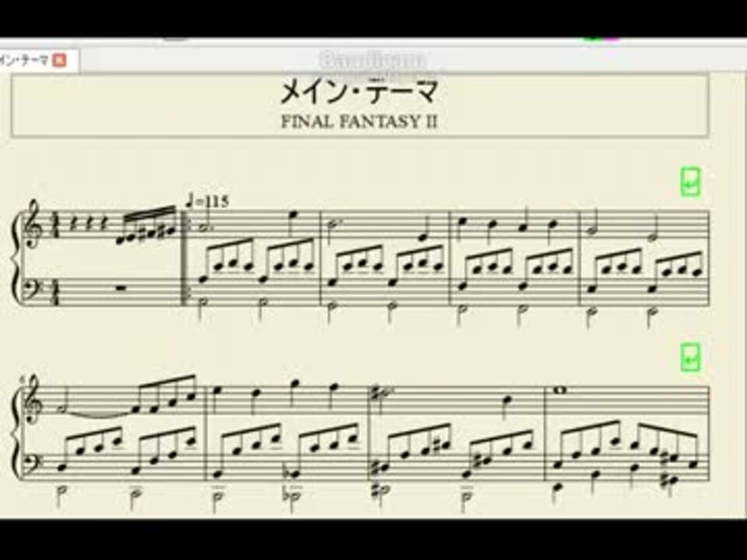Select the whole note in last measure

click(559, 390)
